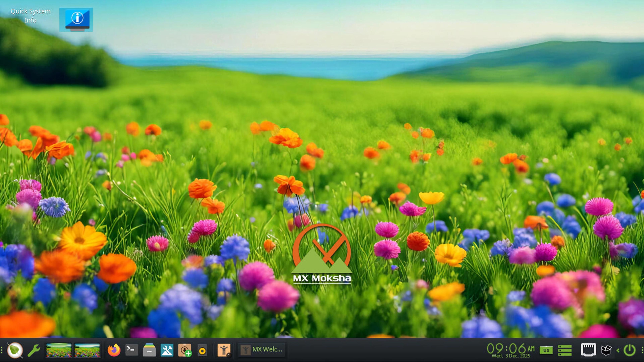Open the Quick System Info desktop icon
The width and height of the screenshot is (644, 362).
click(x=76, y=20)
